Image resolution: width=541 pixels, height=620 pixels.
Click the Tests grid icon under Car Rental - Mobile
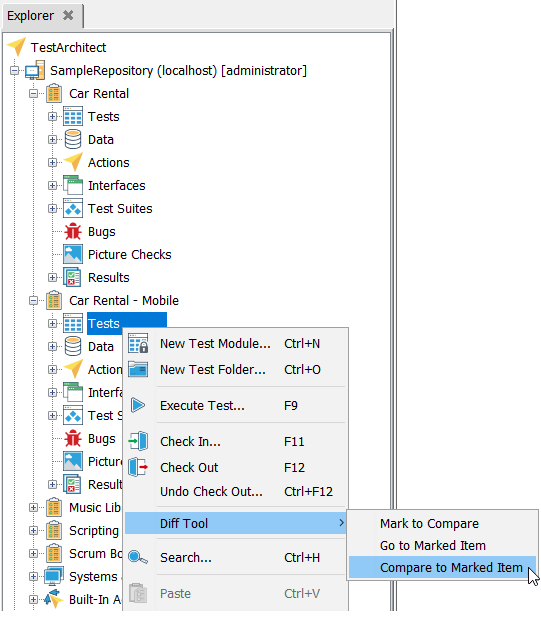[x=73, y=323]
